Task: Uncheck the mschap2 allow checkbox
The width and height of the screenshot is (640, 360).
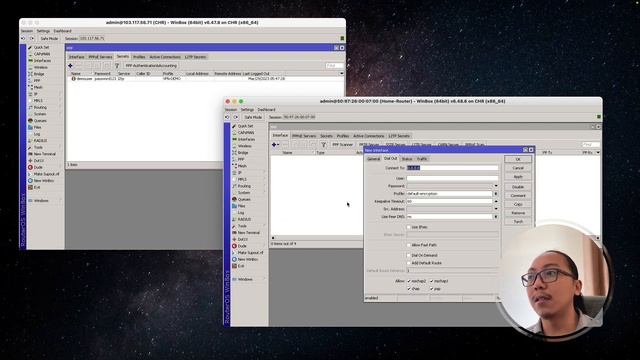Action: [x=409, y=281]
